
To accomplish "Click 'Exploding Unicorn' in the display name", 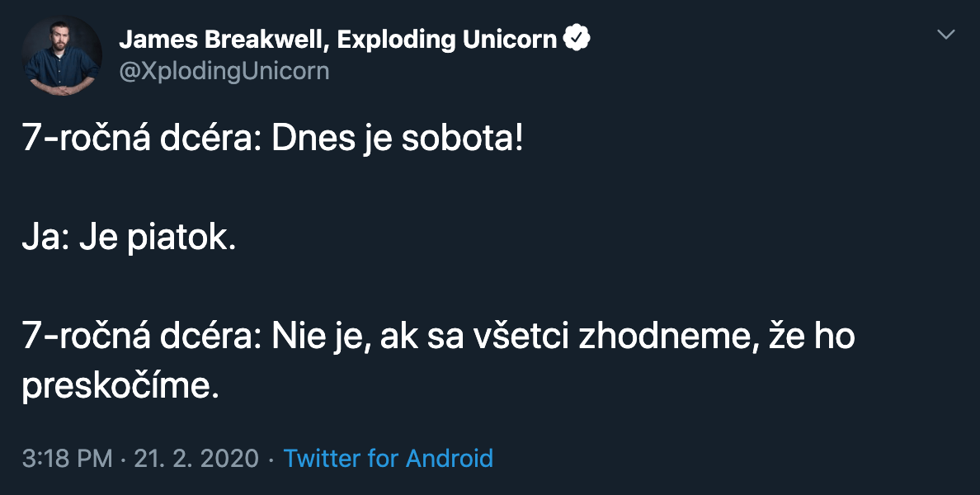I will point(447,39).
